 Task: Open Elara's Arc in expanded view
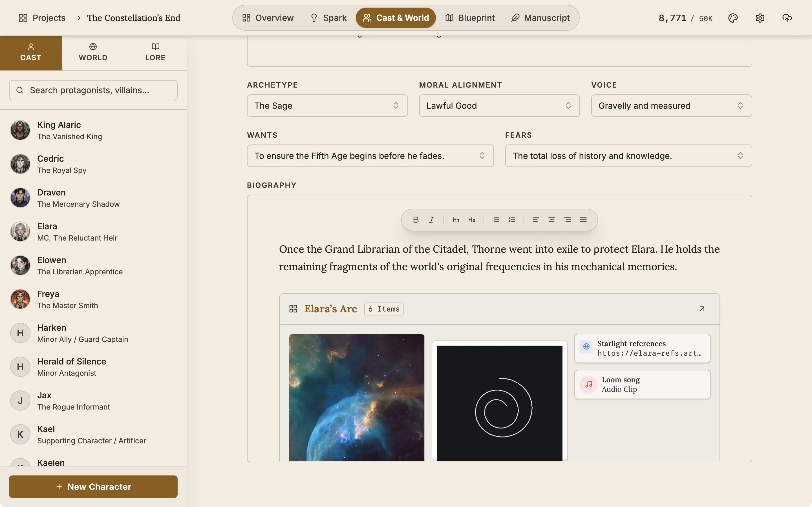point(701,308)
